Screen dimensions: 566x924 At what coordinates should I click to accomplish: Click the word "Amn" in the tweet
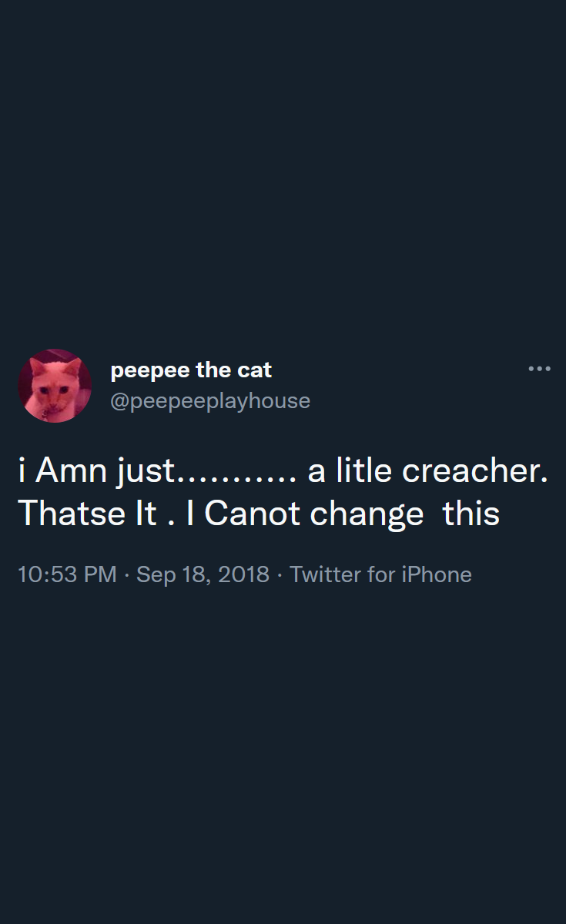[x=71, y=471]
